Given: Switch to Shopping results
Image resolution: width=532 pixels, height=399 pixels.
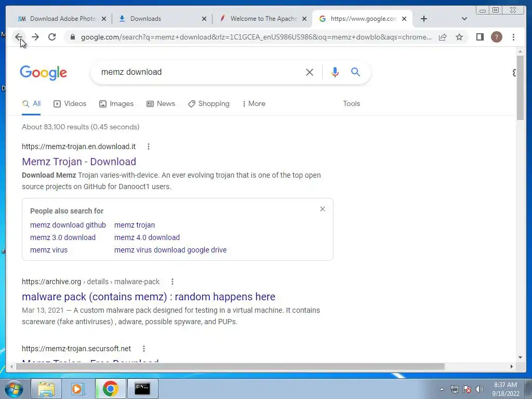Looking at the screenshot, I should tap(209, 104).
